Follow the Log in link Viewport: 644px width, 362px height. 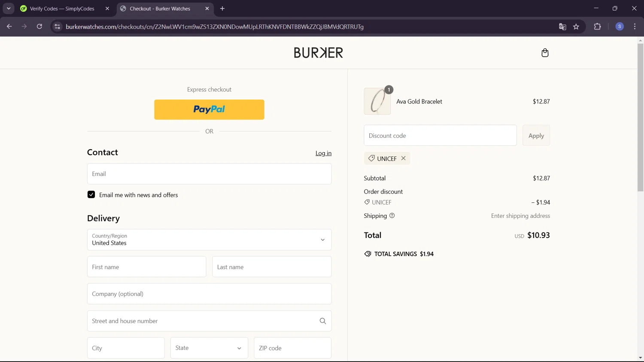click(x=323, y=153)
